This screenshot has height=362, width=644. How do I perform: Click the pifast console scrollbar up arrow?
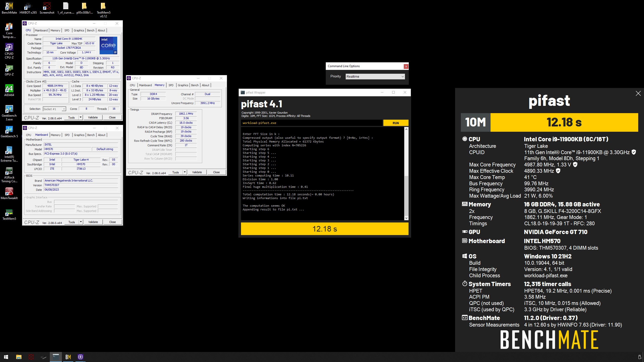pyautogui.click(x=406, y=129)
